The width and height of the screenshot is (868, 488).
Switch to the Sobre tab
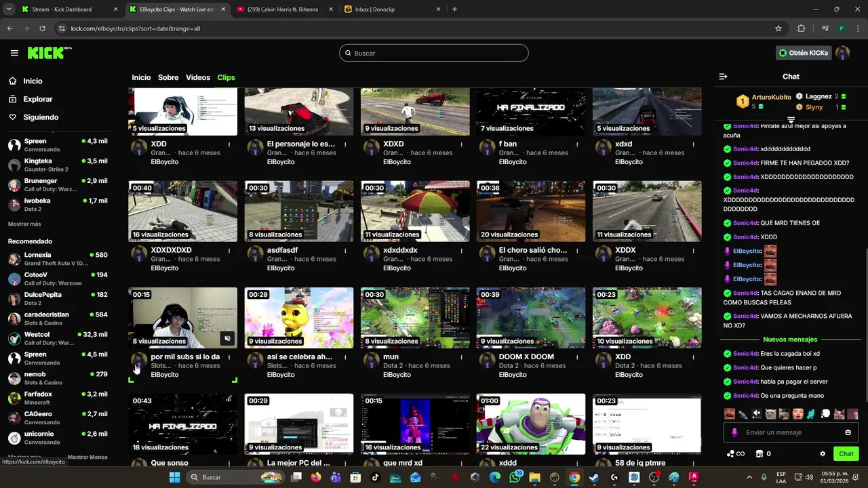168,77
